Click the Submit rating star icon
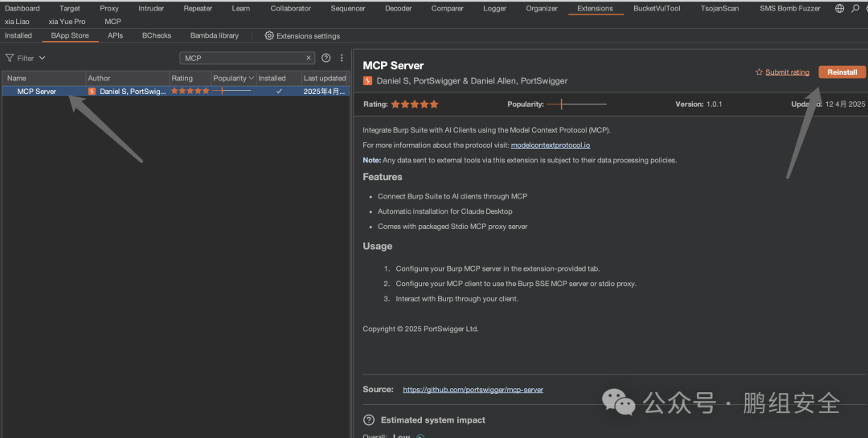The width and height of the screenshot is (868, 438). pos(759,72)
